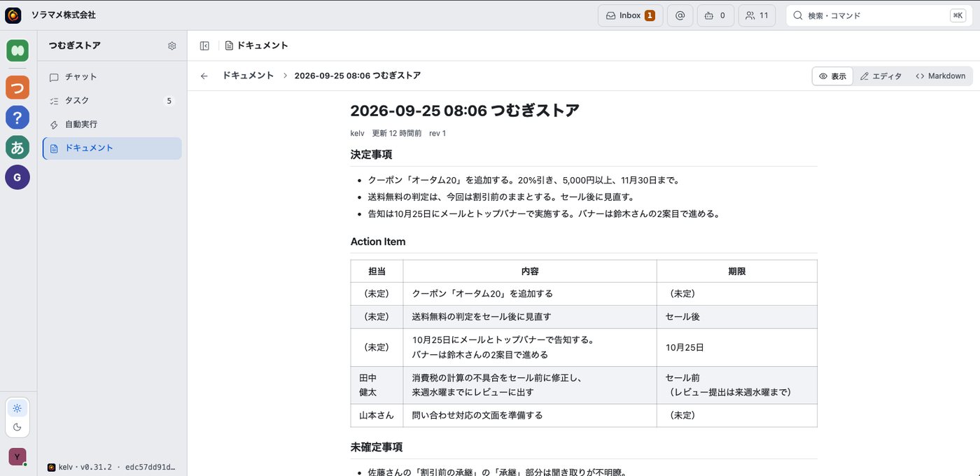The image size is (980, 476).
Task: Click the 山本さん assignee cell
Action: tap(377, 415)
